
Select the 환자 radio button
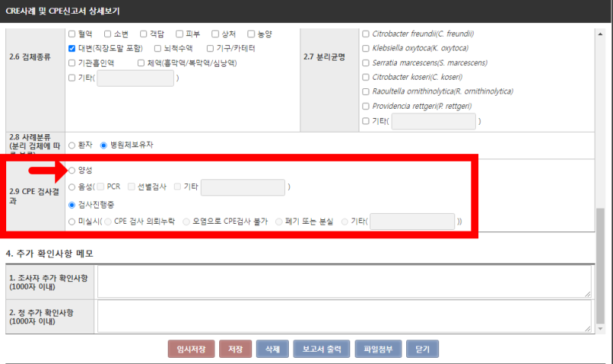point(72,146)
